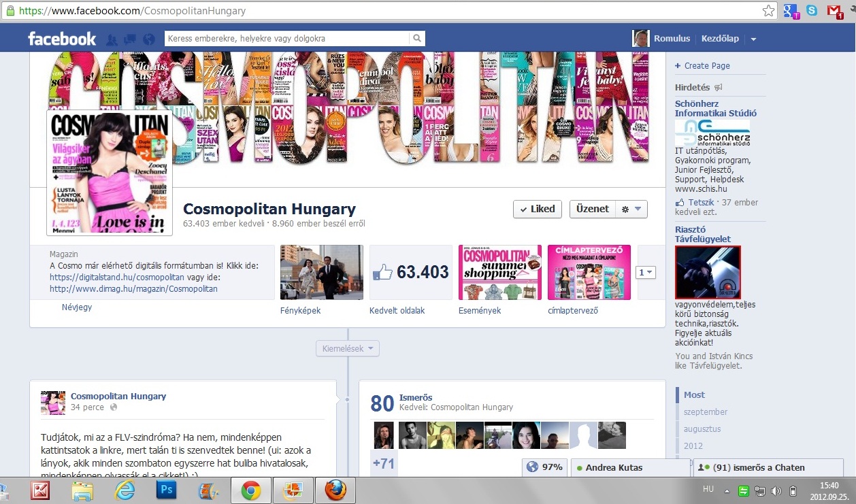Launch Photoshop from the taskbar
Screen dimensions: 856x504
[166, 490]
